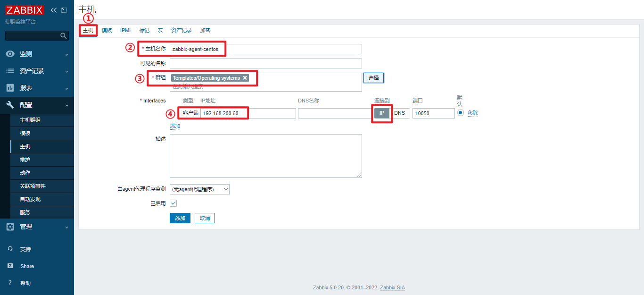Image resolution: width=644 pixels, height=295 pixels.
Task: Collapse the 配置 menu section
Action: (37, 105)
